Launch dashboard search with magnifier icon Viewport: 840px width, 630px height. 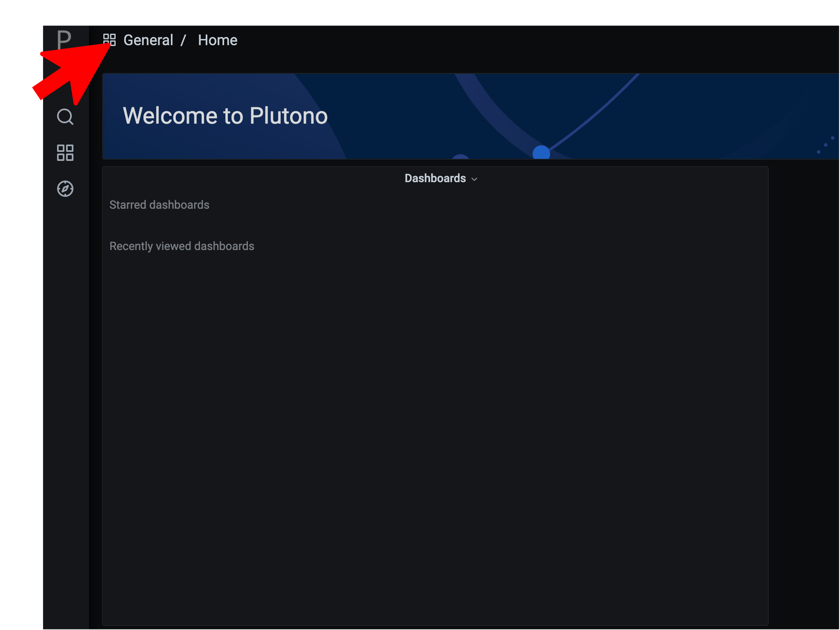(x=65, y=117)
